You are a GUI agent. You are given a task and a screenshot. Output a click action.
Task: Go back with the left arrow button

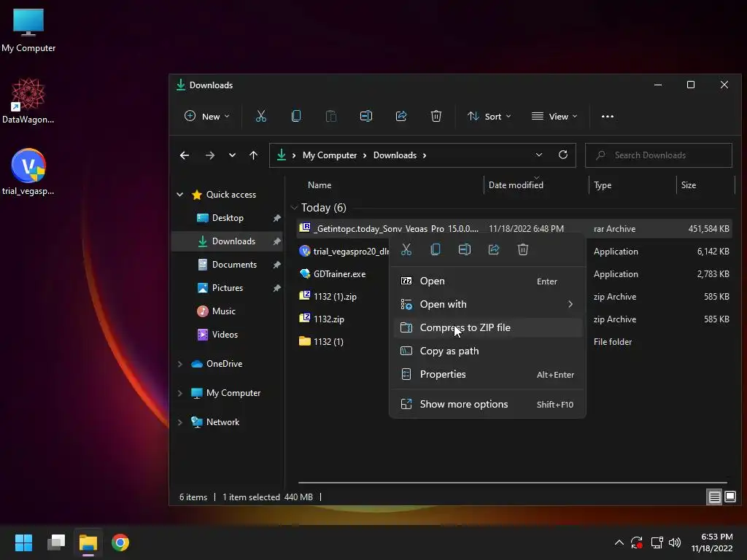point(185,155)
